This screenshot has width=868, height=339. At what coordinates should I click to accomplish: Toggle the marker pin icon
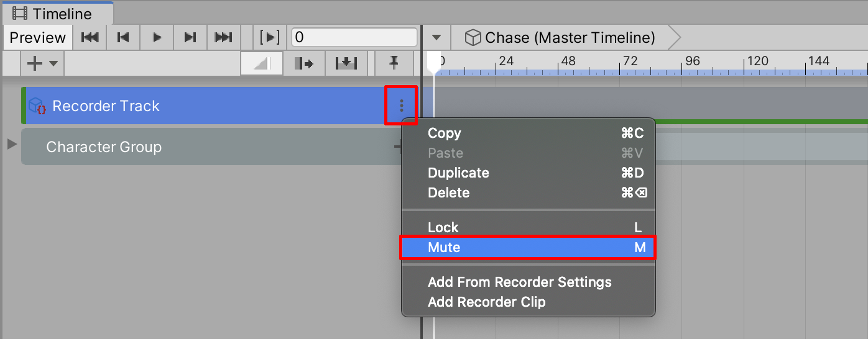click(x=393, y=63)
